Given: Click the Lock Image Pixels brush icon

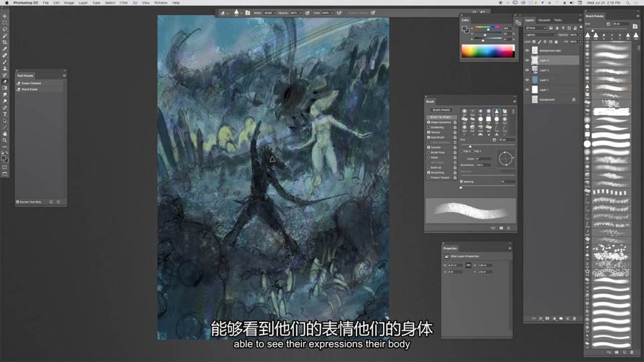Looking at the screenshot, I should 540,41.
